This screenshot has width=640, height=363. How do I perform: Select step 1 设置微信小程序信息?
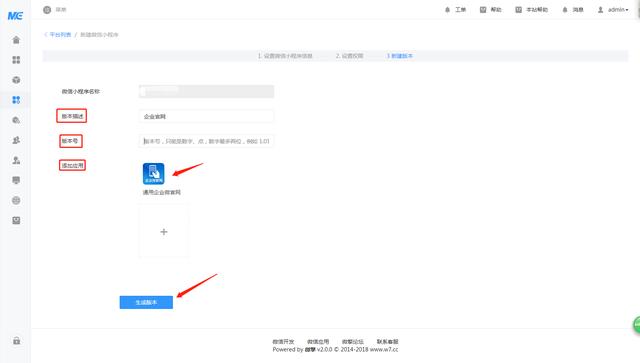(x=285, y=56)
